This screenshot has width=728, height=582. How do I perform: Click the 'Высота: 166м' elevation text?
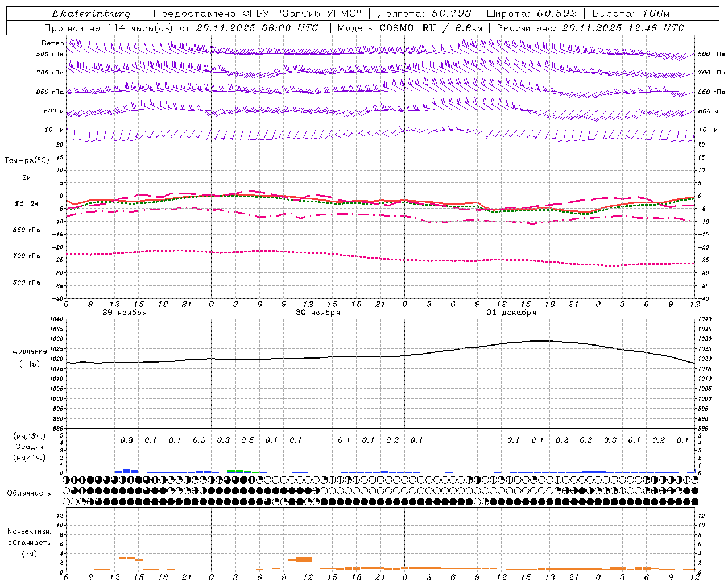(x=631, y=14)
